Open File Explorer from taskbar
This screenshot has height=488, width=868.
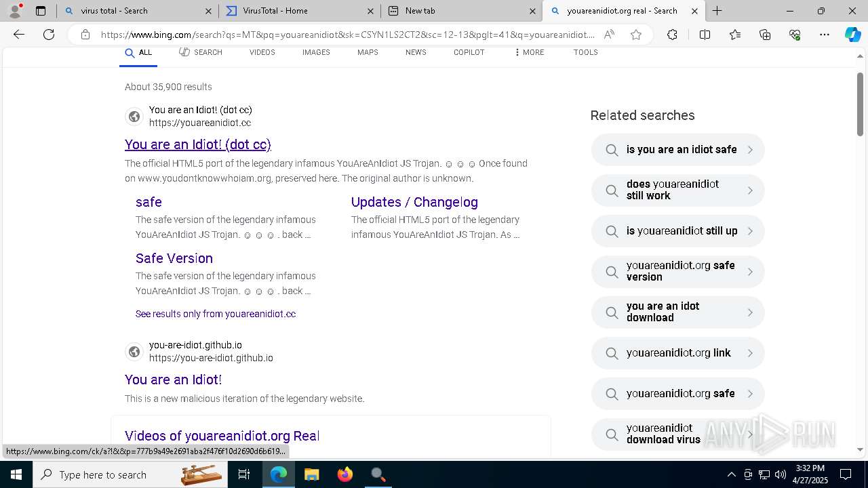point(311,474)
